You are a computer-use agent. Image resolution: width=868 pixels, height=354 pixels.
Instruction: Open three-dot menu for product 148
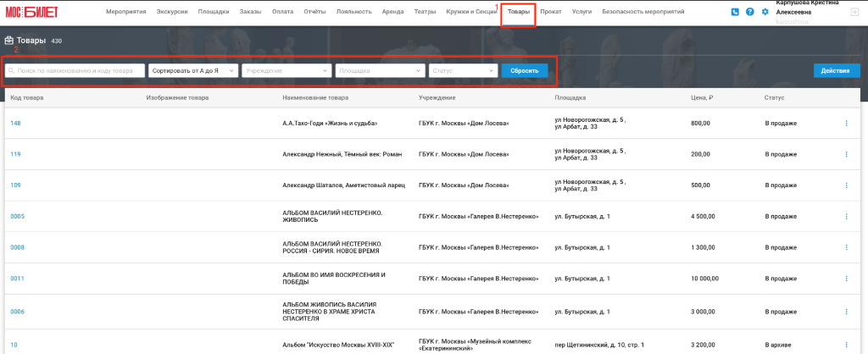tap(847, 124)
